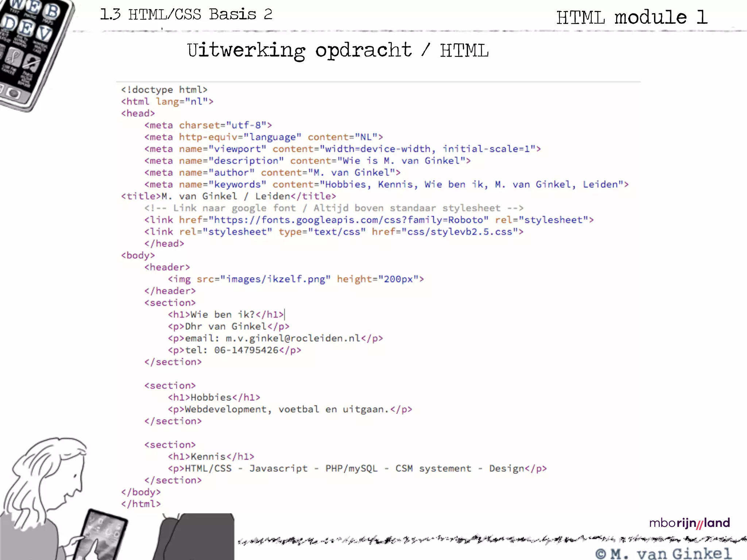
Task: Click the '<html lang="nl">' code line
Action: pos(167,101)
